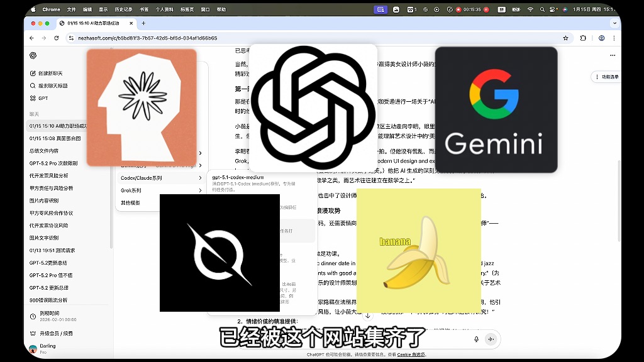Open the Chrome extensions puzzle icon
This screenshot has height=362, width=644.
(583, 38)
